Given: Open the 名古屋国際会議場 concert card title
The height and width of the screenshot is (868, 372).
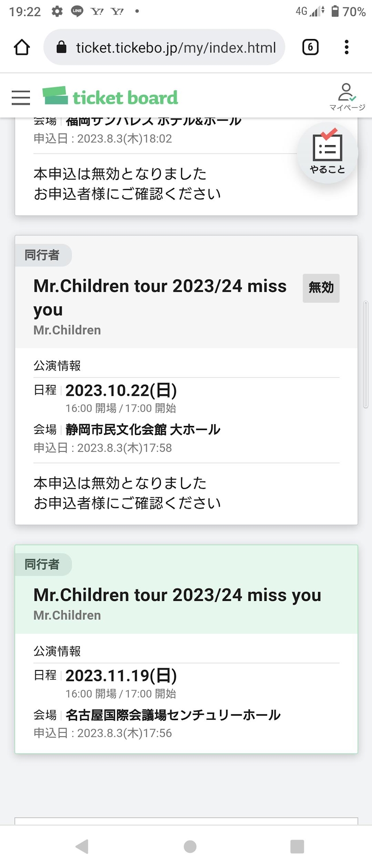Looking at the screenshot, I should pyautogui.click(x=177, y=595).
